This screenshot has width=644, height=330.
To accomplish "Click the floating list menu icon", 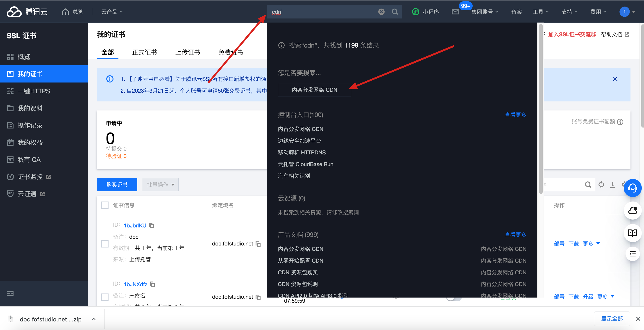I will 633,254.
